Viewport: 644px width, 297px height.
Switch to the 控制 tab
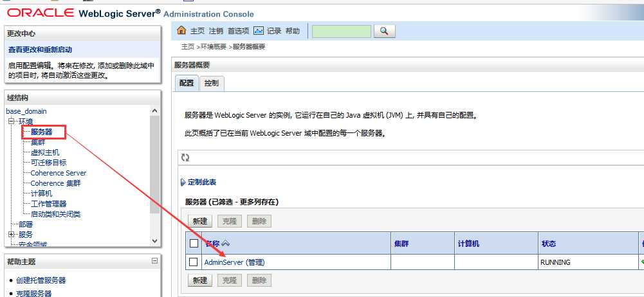pos(212,83)
